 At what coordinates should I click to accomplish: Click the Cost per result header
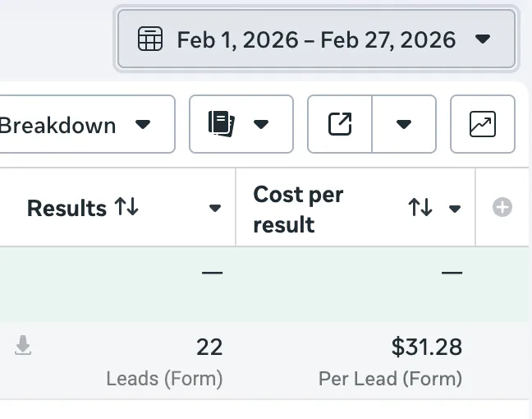click(298, 209)
